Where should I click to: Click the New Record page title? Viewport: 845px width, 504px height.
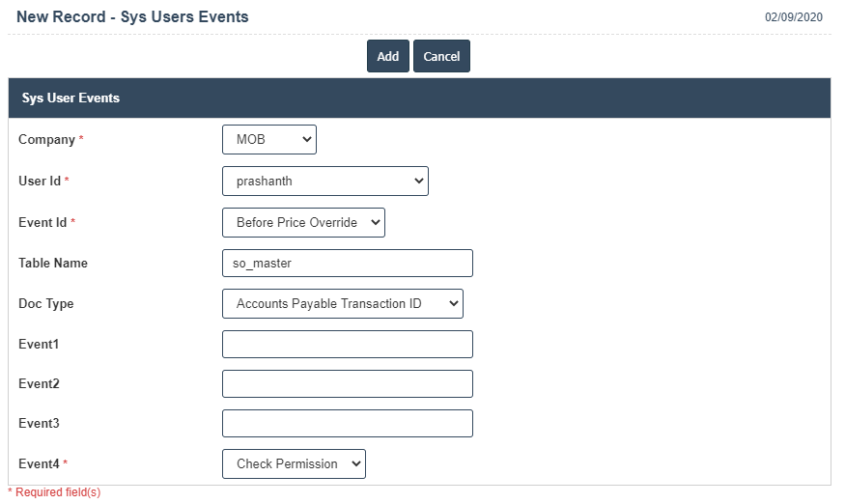pos(132,17)
